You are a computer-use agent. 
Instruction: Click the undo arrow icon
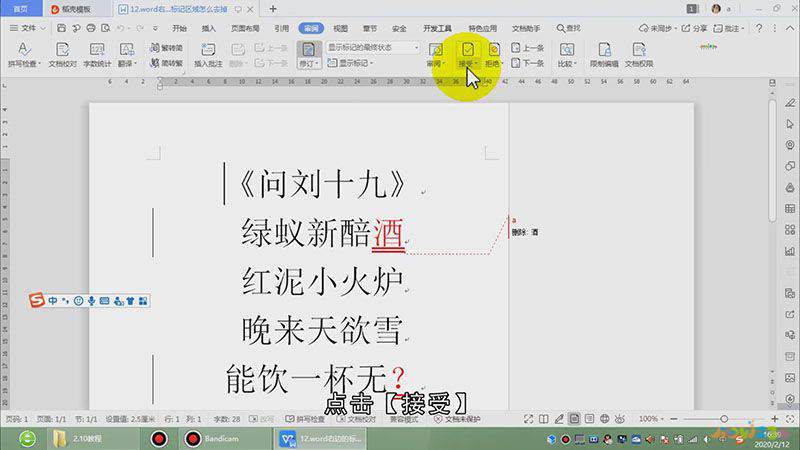[x=121, y=28]
